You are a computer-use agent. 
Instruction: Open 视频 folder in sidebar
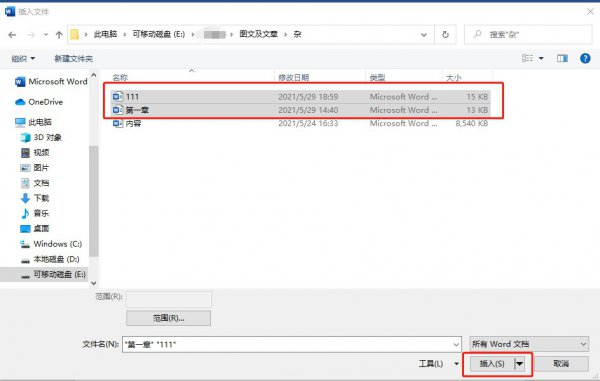35,153
